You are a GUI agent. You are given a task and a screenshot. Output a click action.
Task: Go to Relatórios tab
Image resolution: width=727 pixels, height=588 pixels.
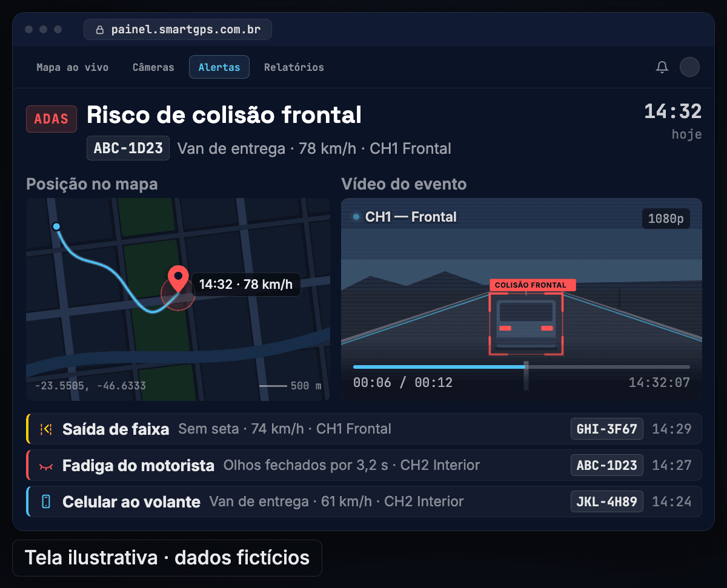pyautogui.click(x=294, y=67)
